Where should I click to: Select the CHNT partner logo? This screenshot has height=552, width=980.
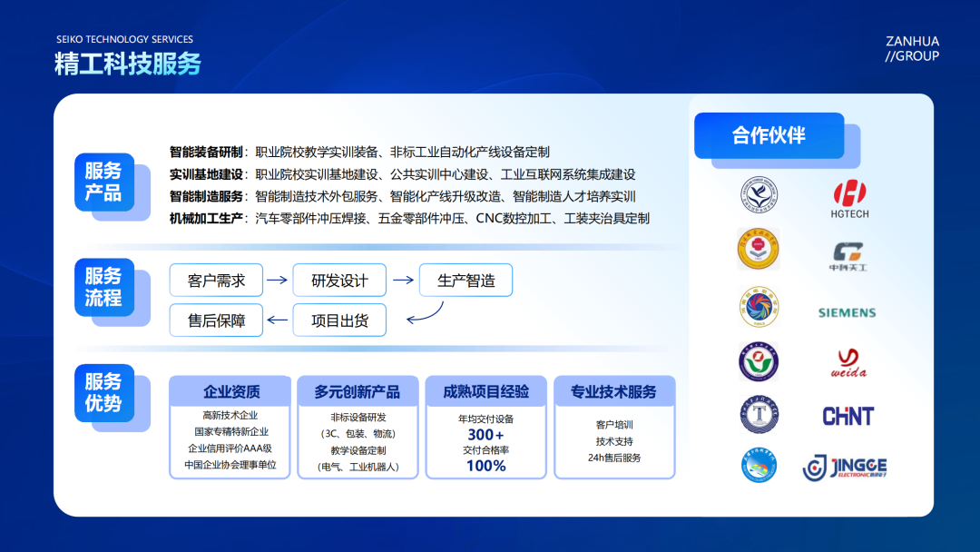point(848,416)
